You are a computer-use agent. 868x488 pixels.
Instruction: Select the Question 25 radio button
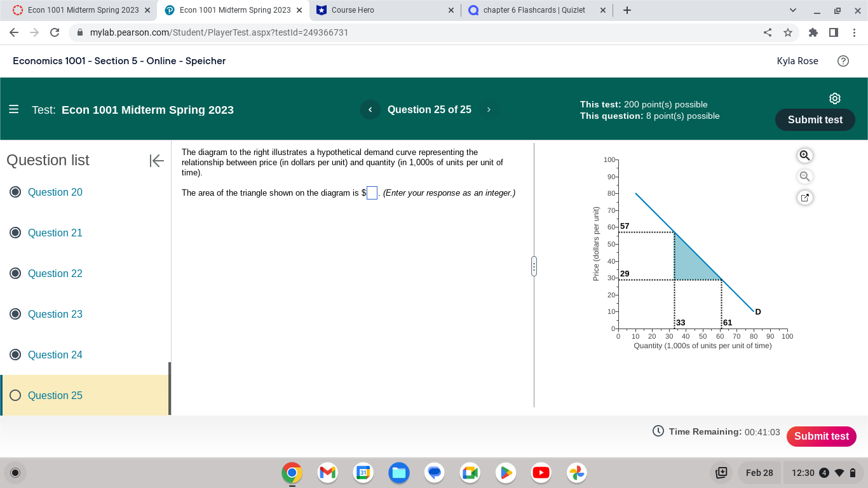pyautogui.click(x=15, y=395)
